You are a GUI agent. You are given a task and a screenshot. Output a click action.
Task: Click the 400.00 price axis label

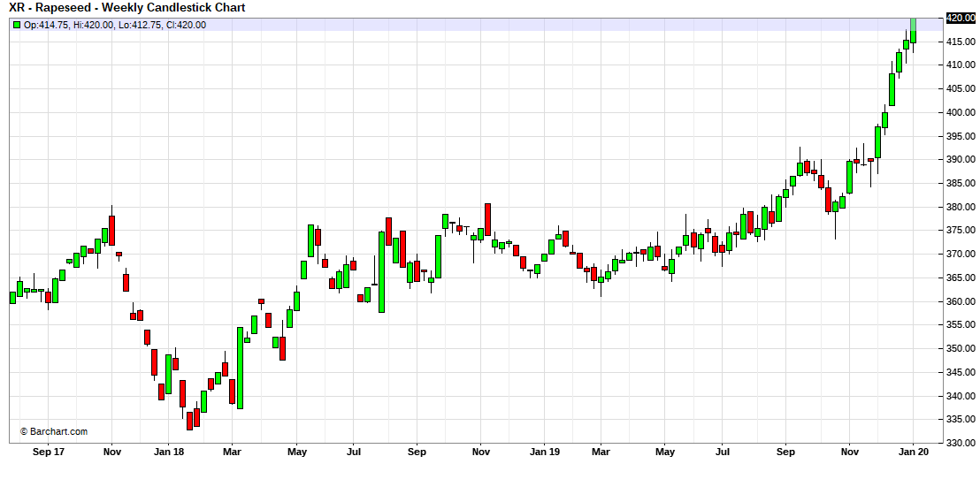point(961,112)
